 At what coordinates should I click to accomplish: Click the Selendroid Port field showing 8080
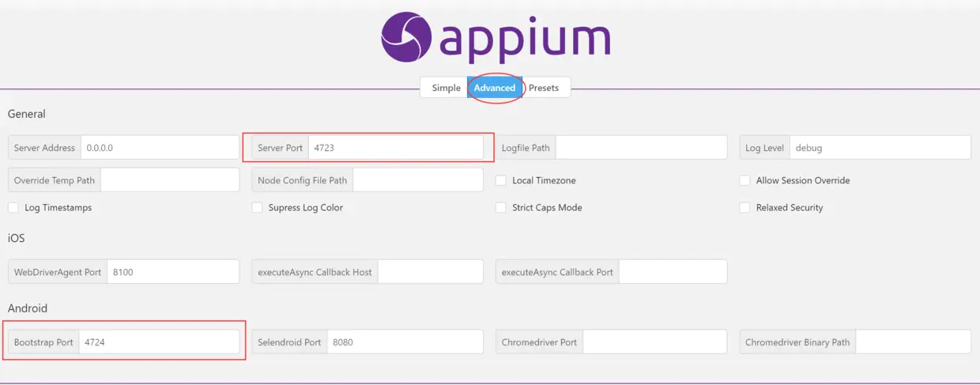(x=405, y=342)
